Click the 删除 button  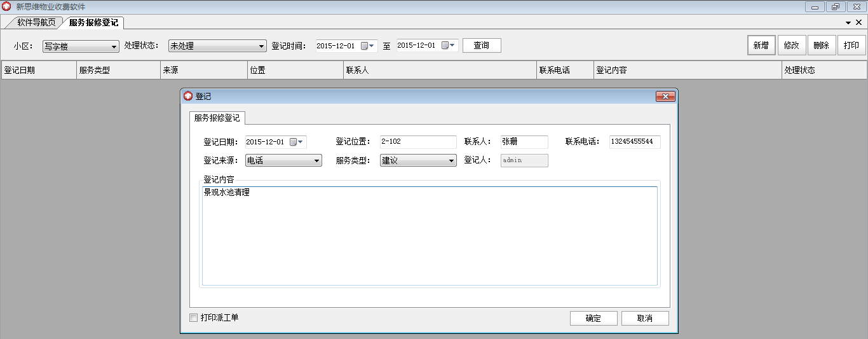pos(822,46)
